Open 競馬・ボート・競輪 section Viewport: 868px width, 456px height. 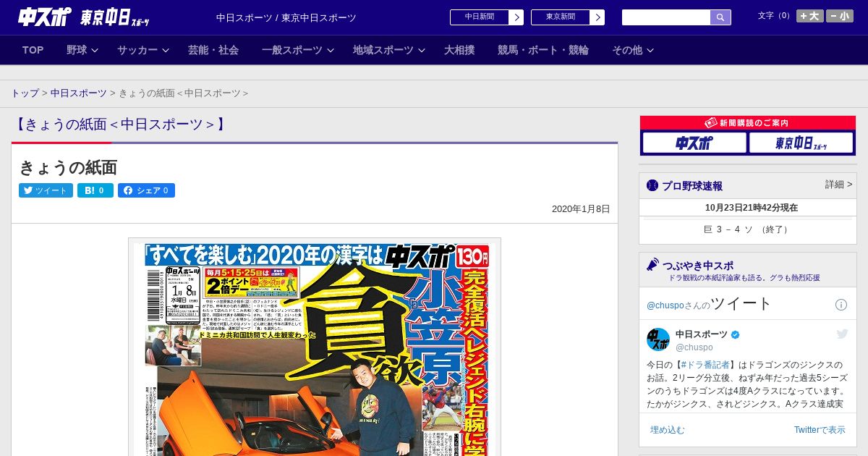tap(543, 50)
